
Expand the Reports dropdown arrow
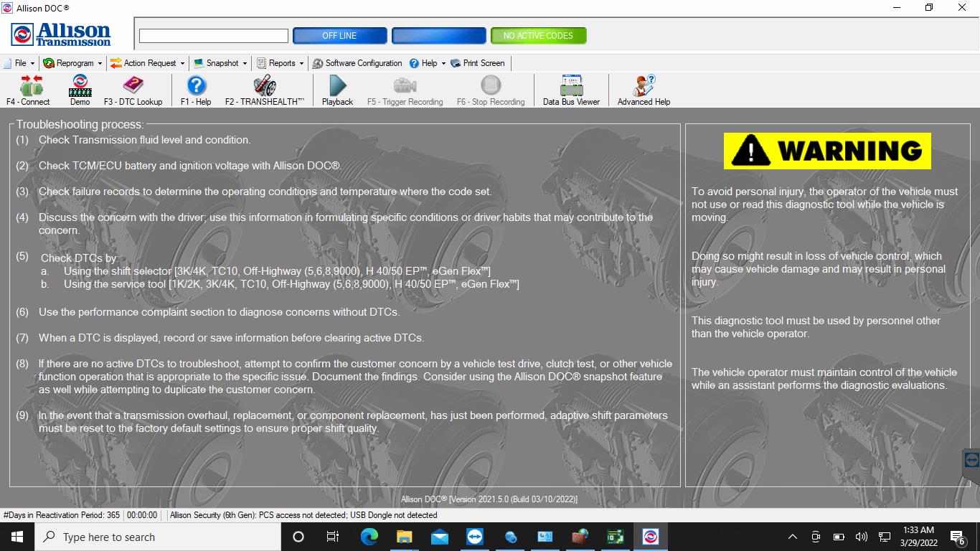coord(301,64)
